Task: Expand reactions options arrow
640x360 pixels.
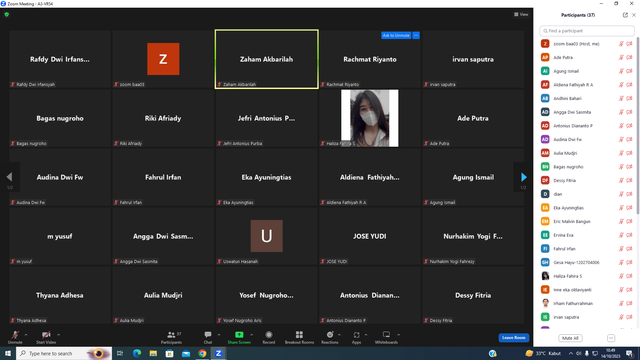Action: tap(339, 335)
